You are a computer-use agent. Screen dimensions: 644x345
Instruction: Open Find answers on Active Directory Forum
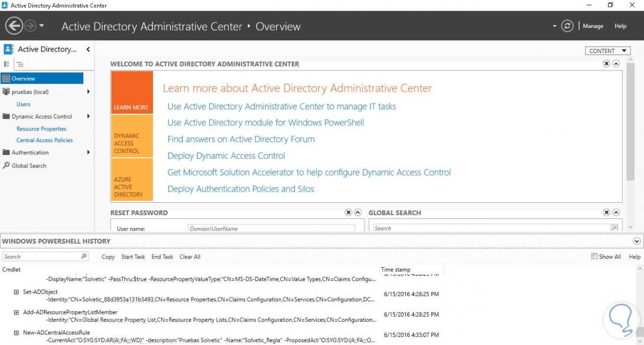click(241, 139)
